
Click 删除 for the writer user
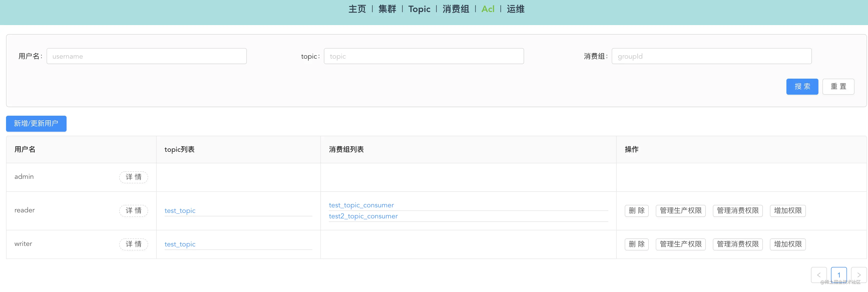pyautogui.click(x=636, y=244)
